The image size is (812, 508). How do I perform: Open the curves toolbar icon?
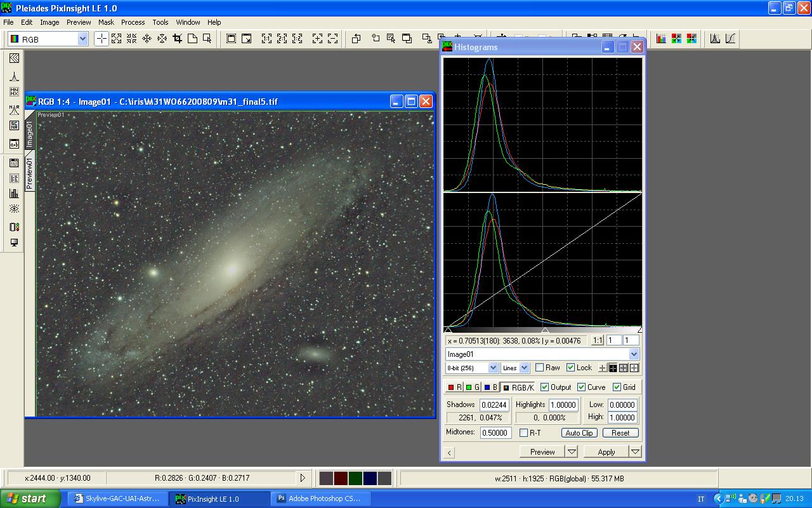coord(730,39)
